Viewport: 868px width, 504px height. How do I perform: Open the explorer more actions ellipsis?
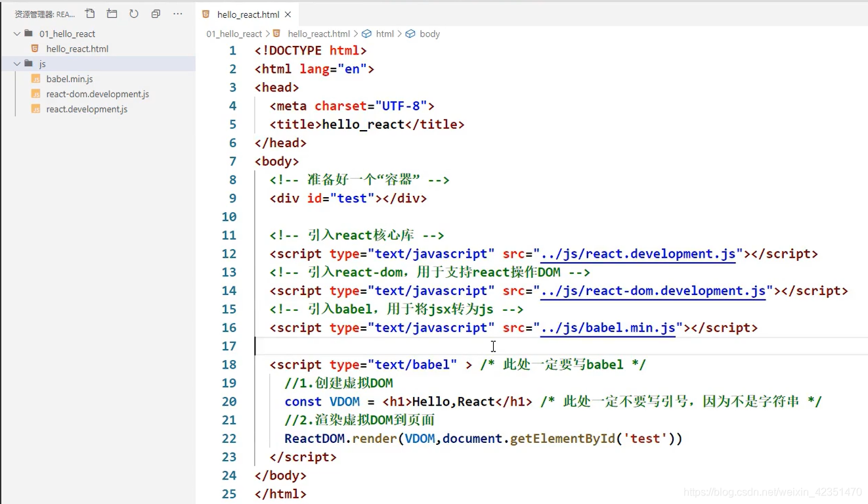178,14
